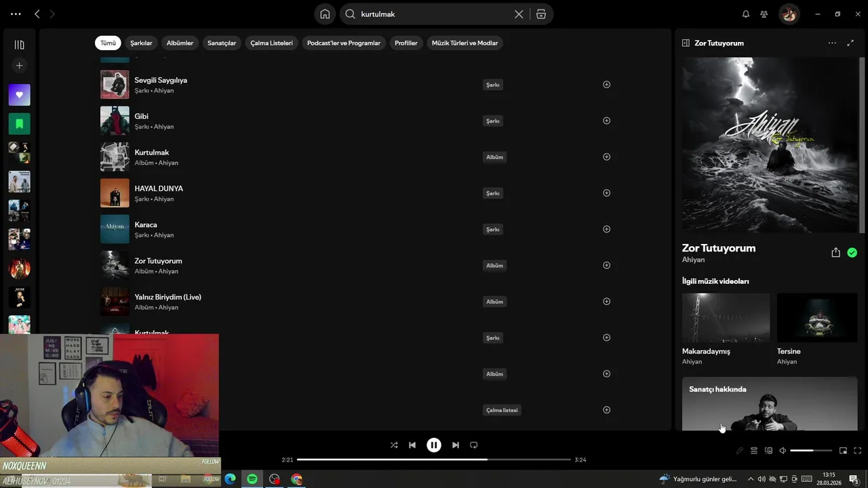
Task: Open Microsoft Edge from the taskbar
Action: tap(230, 479)
